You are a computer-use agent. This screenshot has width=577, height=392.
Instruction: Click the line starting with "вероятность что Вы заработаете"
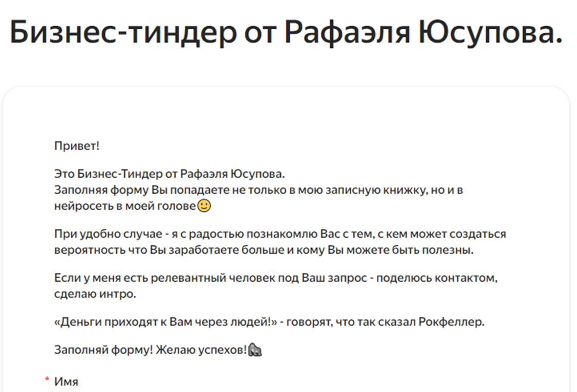pyautogui.click(x=264, y=251)
